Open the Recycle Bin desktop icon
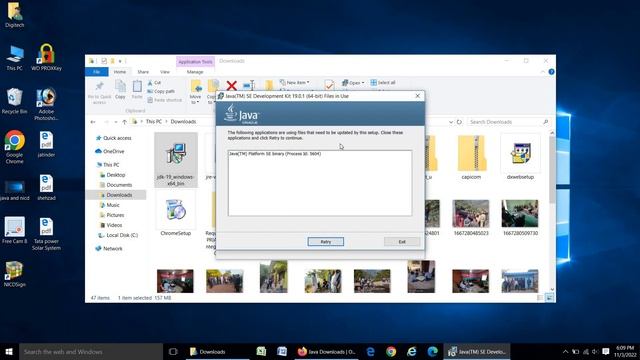Viewport: 640px width, 360px height. 14,100
